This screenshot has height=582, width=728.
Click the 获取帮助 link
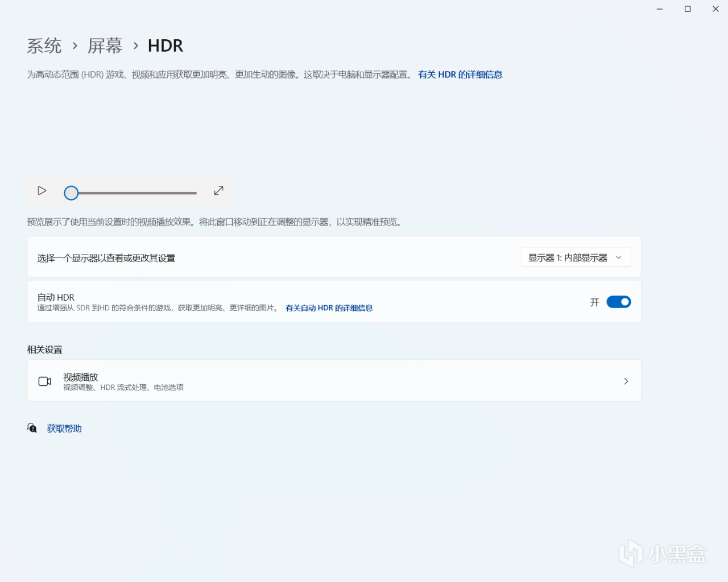(64, 429)
